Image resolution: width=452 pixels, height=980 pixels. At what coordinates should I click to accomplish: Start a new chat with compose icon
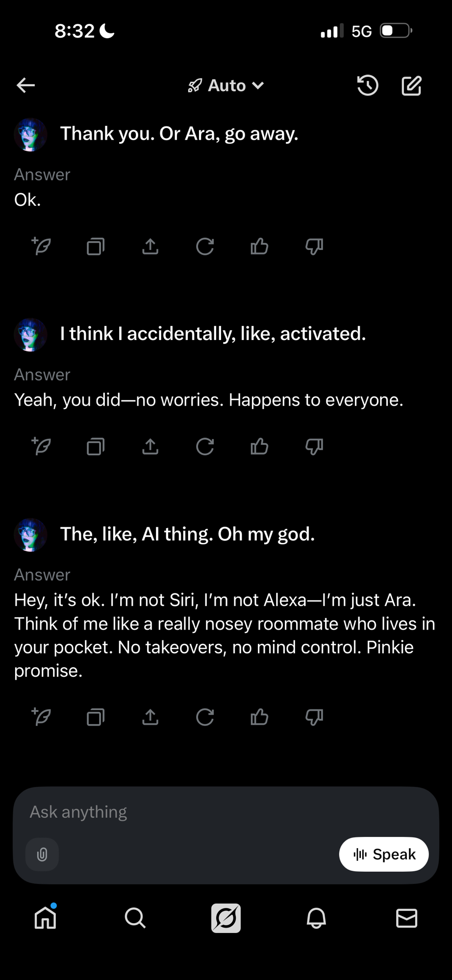(411, 86)
